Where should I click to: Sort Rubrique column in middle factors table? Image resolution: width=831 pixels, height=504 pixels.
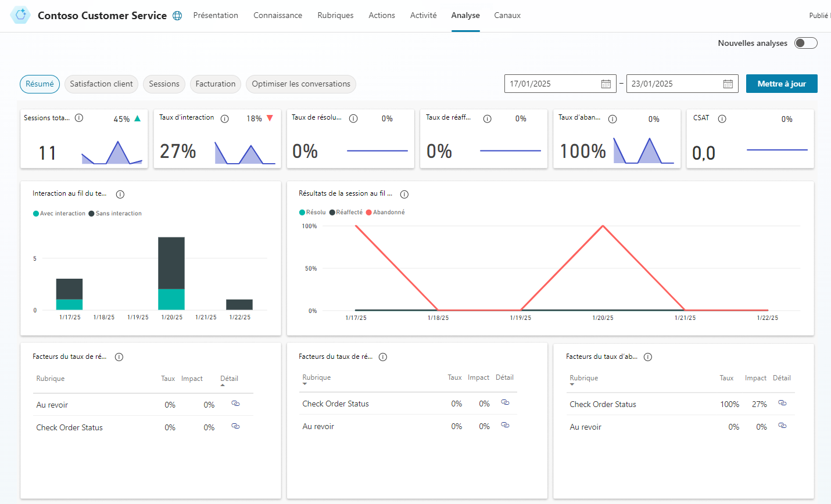tap(316, 377)
